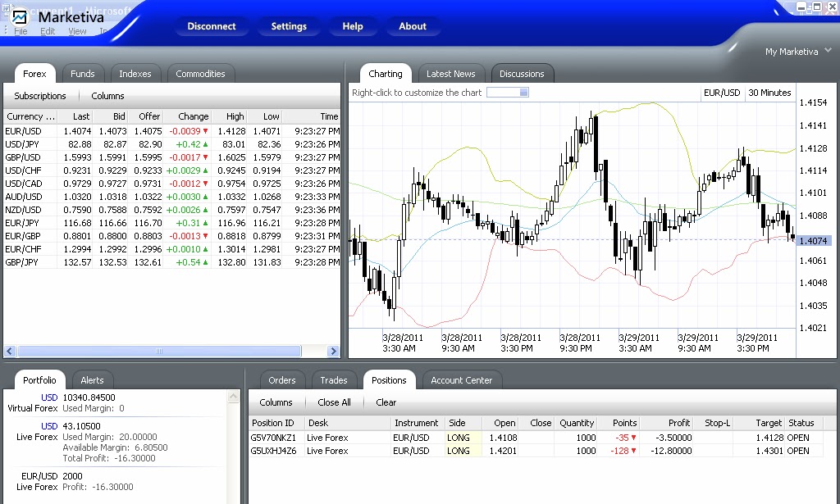Switch to the Portfolio tab
This screenshot has height=504, width=840.
39,380
